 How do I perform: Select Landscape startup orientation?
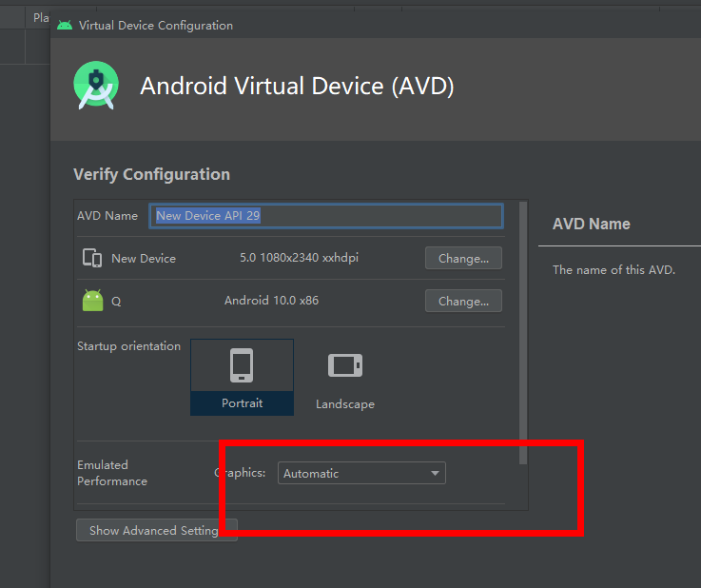click(x=345, y=378)
